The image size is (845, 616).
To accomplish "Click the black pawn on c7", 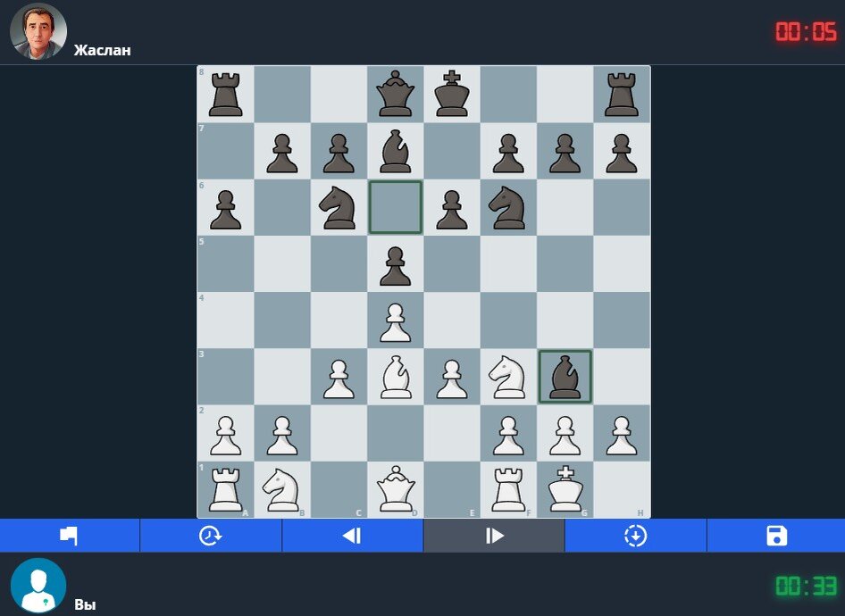I will tap(339, 153).
